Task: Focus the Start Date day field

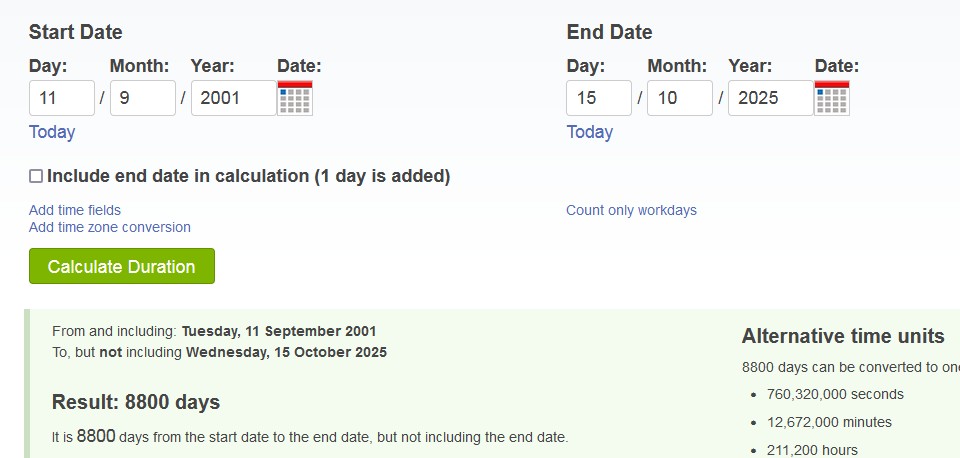Action: point(62,98)
